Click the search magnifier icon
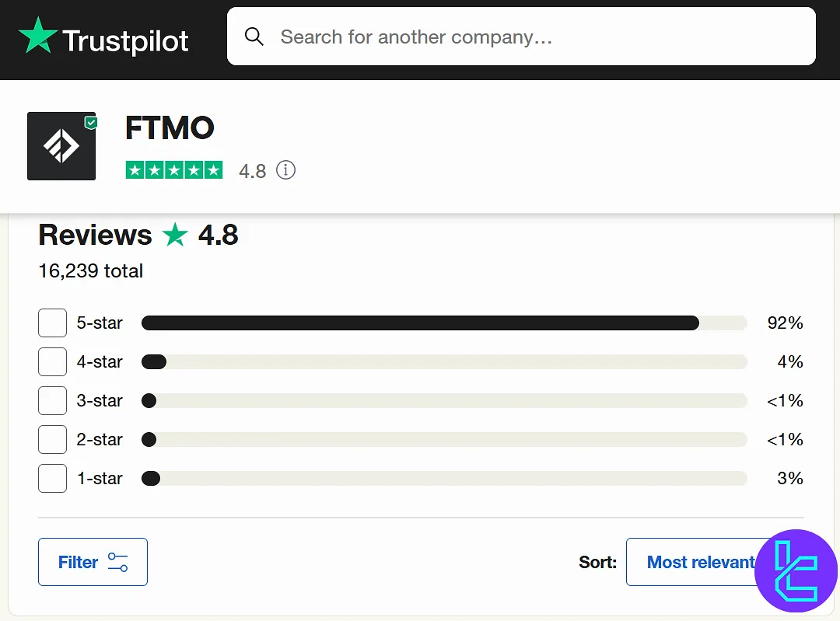The width and height of the screenshot is (840, 621). [254, 37]
